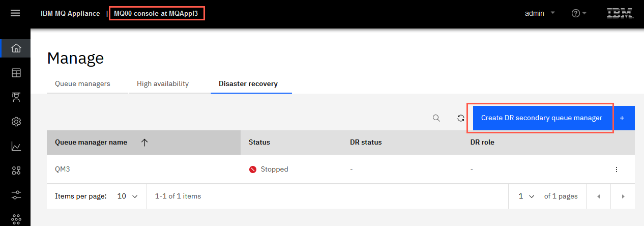Open the help question mark menu
This screenshot has width=644, height=226.
tap(579, 13)
